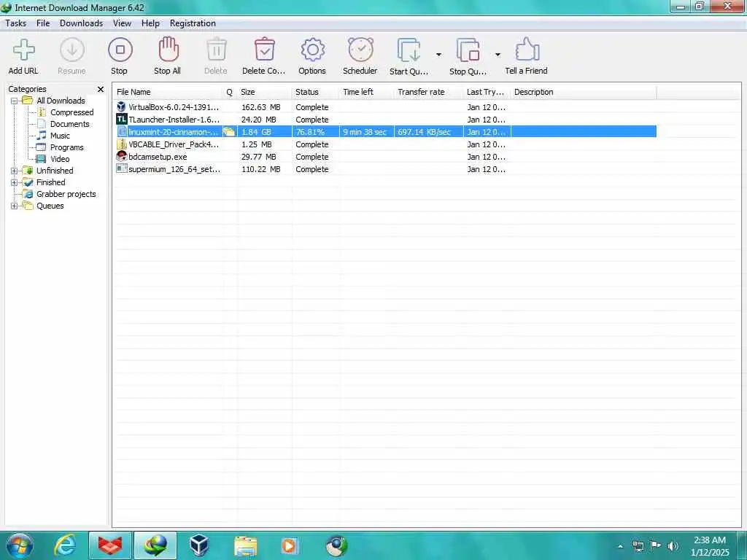
Task: Open the Stop Queue dropdown arrow
Action: 498,55
